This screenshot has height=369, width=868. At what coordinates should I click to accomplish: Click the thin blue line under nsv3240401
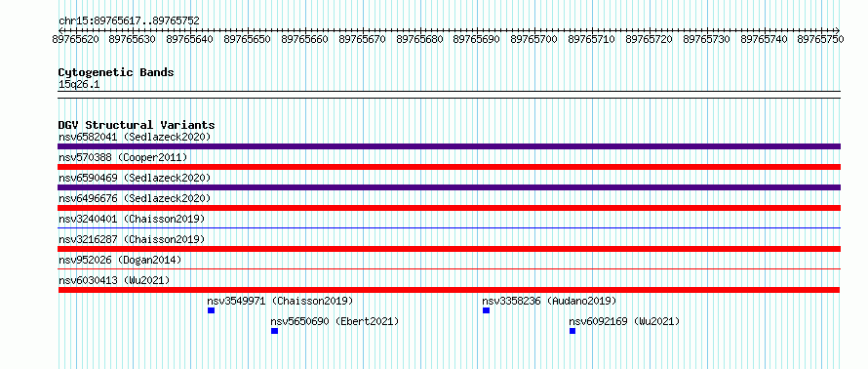[449, 227]
